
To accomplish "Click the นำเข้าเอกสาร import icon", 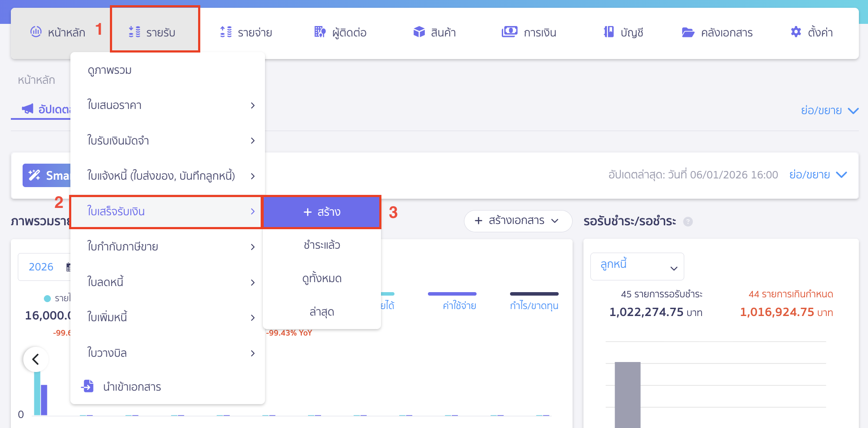I will pos(88,386).
